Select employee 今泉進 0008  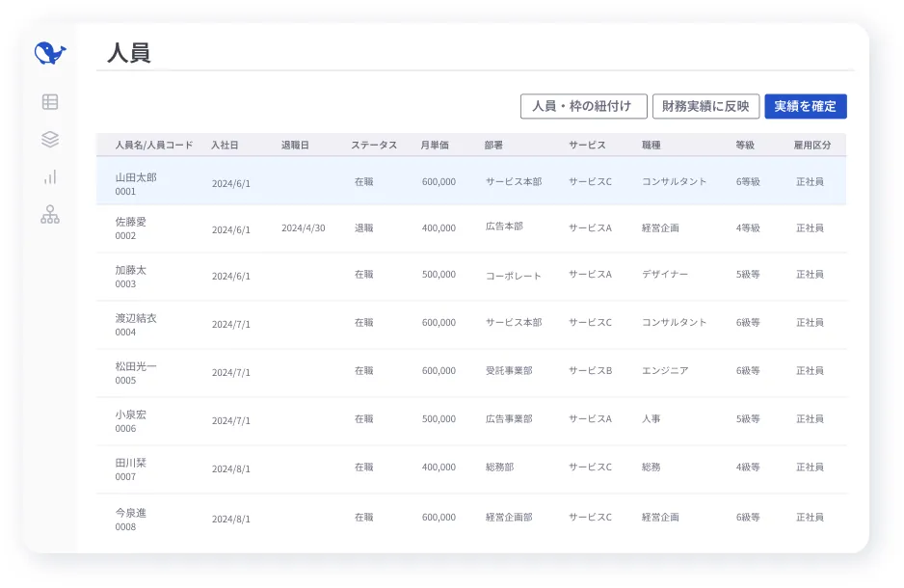(131, 520)
